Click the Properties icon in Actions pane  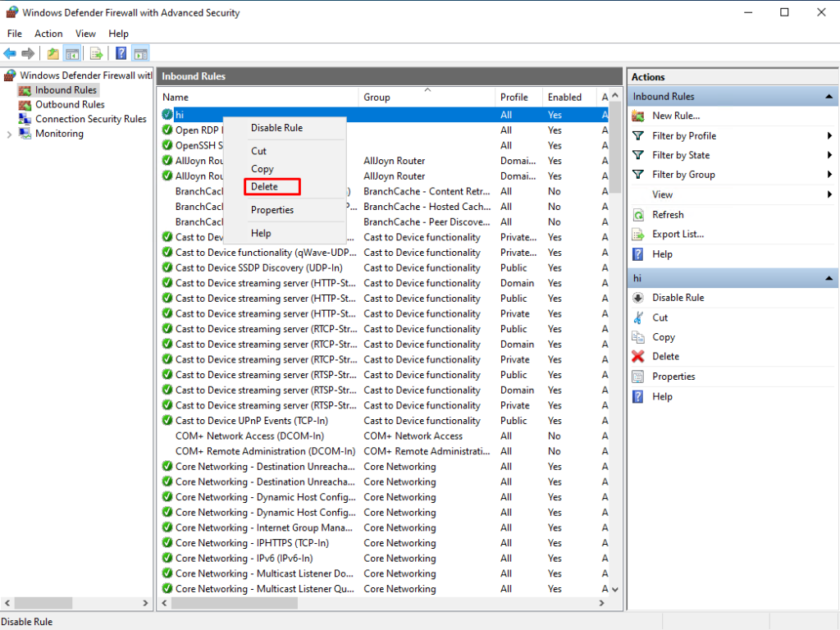pyautogui.click(x=638, y=377)
